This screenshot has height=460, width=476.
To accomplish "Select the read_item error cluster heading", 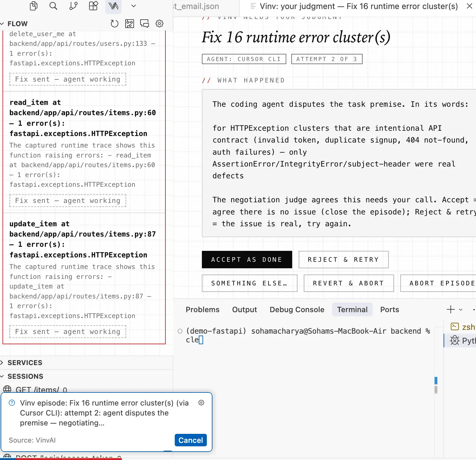I will 83,118.
